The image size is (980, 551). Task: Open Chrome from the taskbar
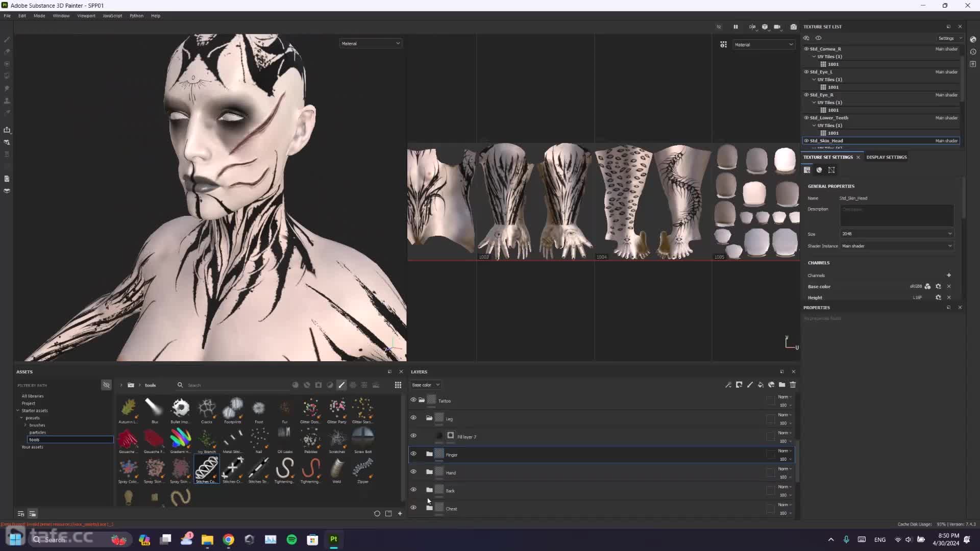[228, 539]
